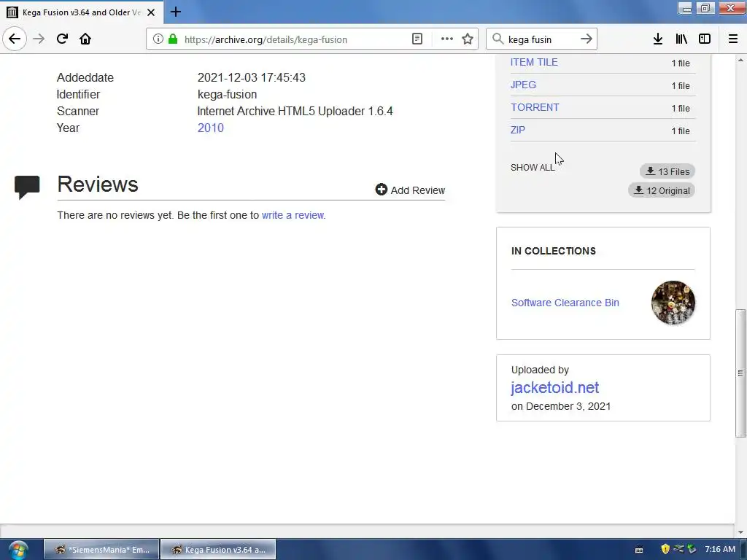Click the 'on December 3, 2021' text
This screenshot has width=747, height=560.
point(561,406)
